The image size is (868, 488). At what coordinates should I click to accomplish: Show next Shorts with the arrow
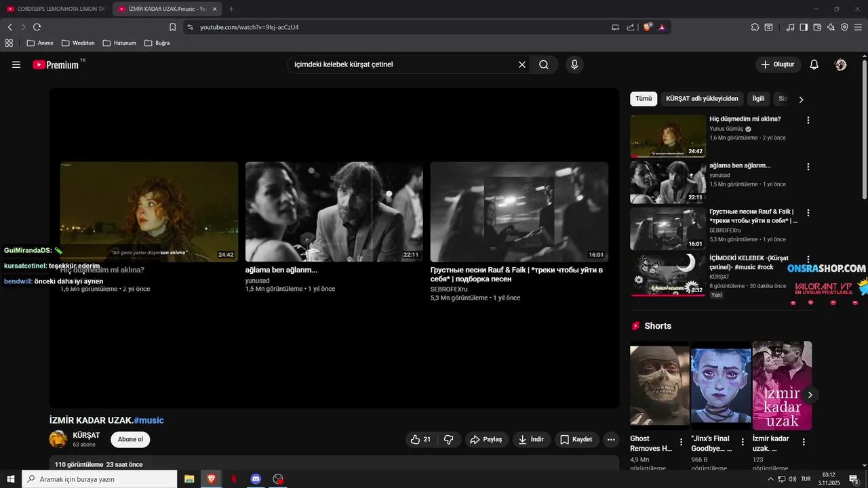(810, 394)
